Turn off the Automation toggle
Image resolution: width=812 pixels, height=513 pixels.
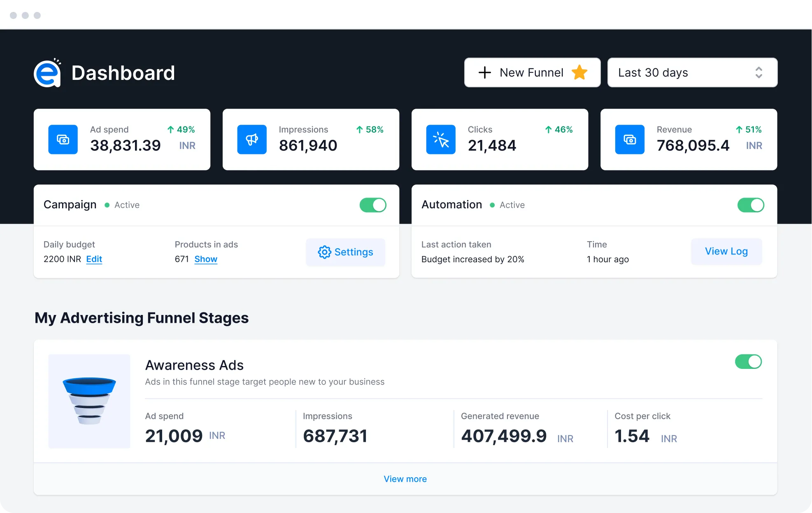click(751, 205)
